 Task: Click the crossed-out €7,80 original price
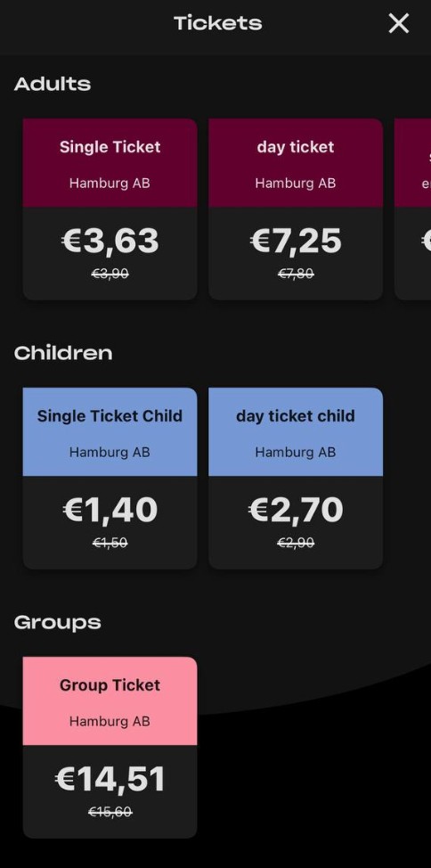click(x=296, y=274)
